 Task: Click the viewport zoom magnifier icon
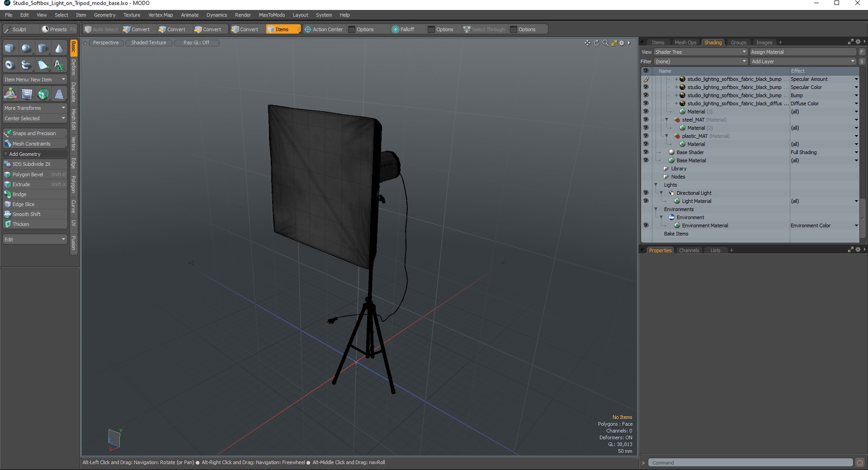(x=605, y=43)
